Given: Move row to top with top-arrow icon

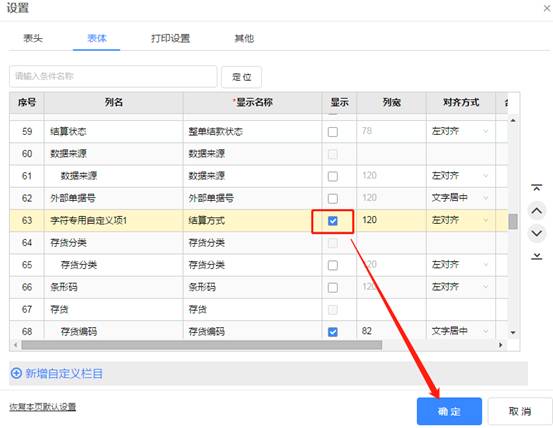Looking at the screenshot, I should point(536,188).
